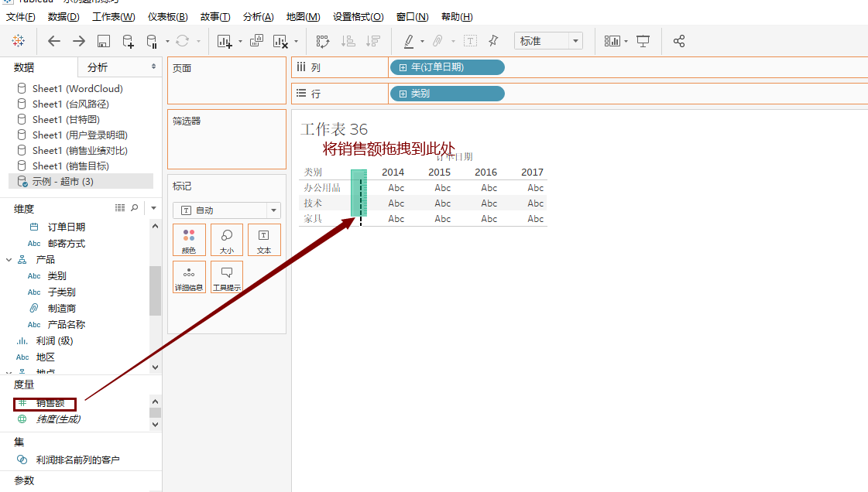Expand the 年(订单日期) pill plus sign
The height and width of the screenshot is (492, 868).
[403, 67]
